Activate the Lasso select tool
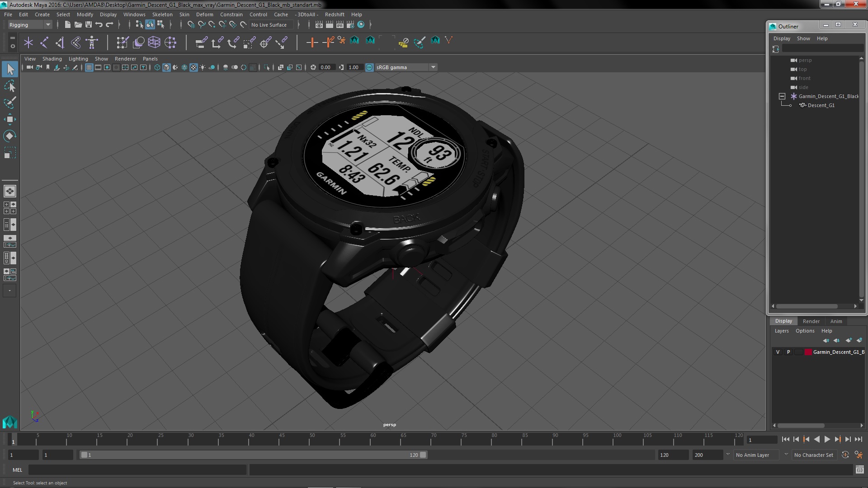This screenshot has width=868, height=488. [10, 86]
